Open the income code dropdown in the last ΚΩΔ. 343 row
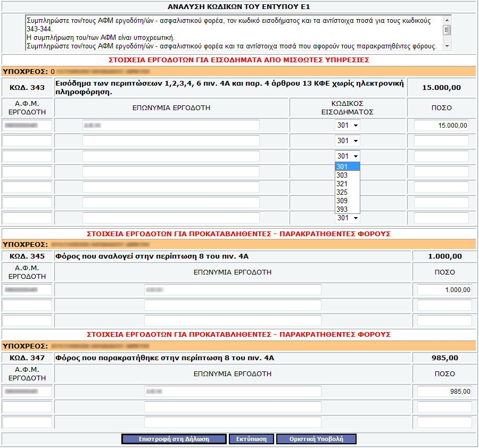The height and width of the screenshot is (448, 479). tap(348, 218)
